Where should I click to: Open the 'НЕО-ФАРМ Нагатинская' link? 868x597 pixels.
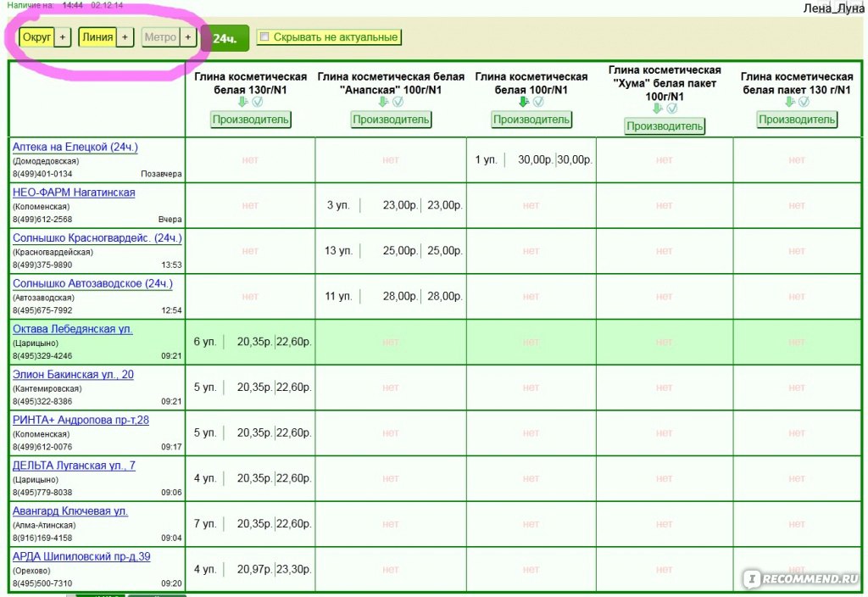(x=74, y=192)
